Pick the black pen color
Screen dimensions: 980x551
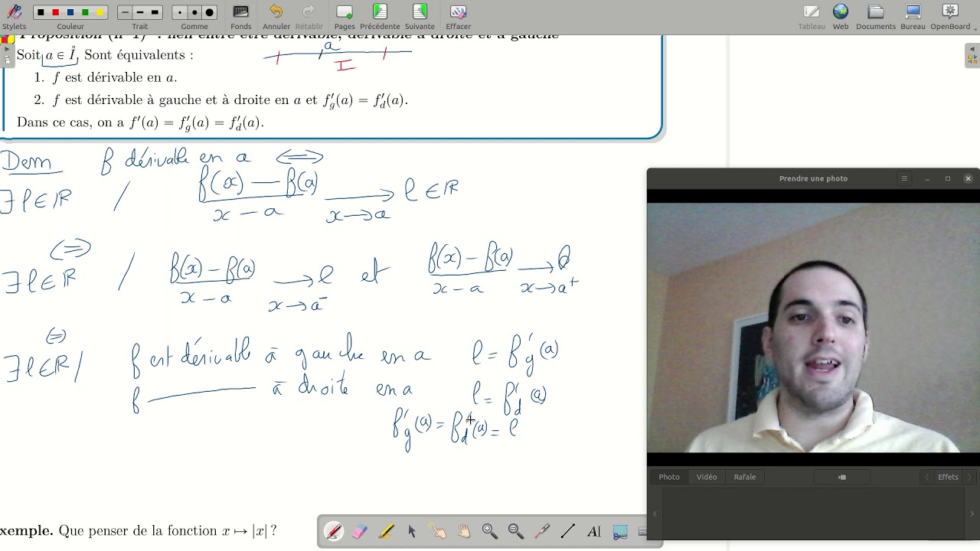coord(41,13)
